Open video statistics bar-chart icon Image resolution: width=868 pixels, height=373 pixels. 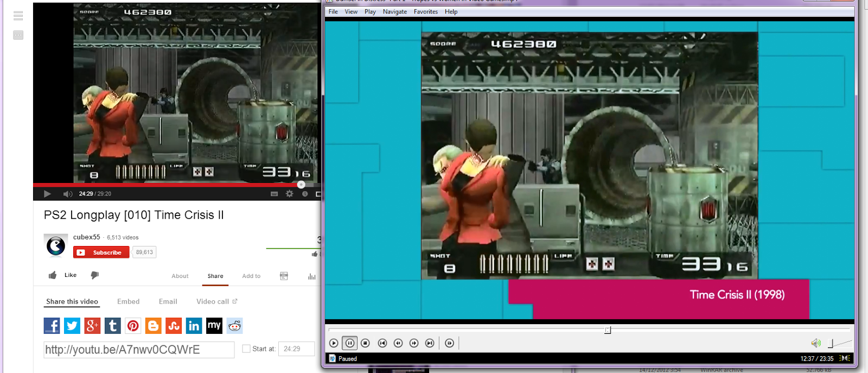click(311, 276)
